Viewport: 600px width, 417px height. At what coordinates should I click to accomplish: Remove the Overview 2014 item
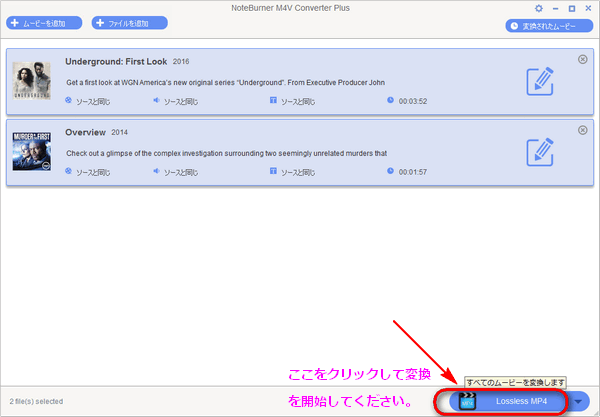(x=582, y=130)
